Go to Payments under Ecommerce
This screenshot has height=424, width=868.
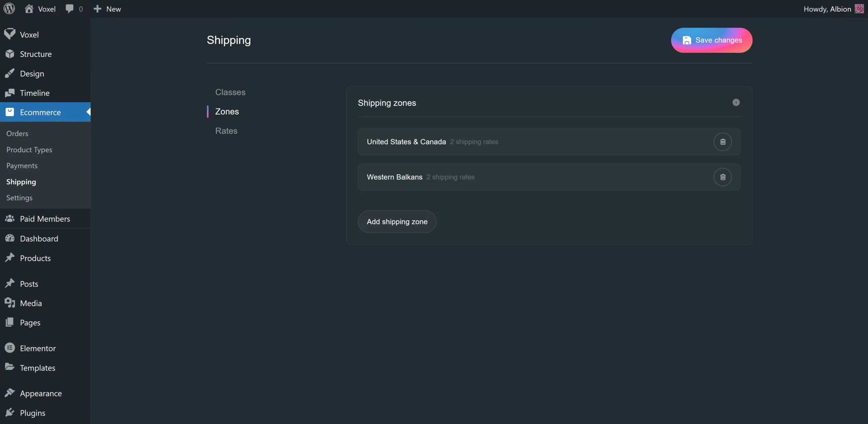[x=22, y=166]
